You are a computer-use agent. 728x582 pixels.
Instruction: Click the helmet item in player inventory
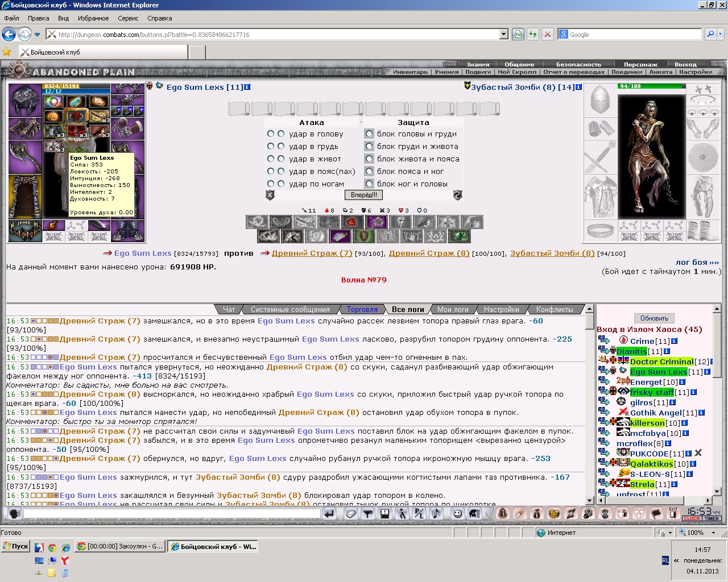[x=24, y=100]
